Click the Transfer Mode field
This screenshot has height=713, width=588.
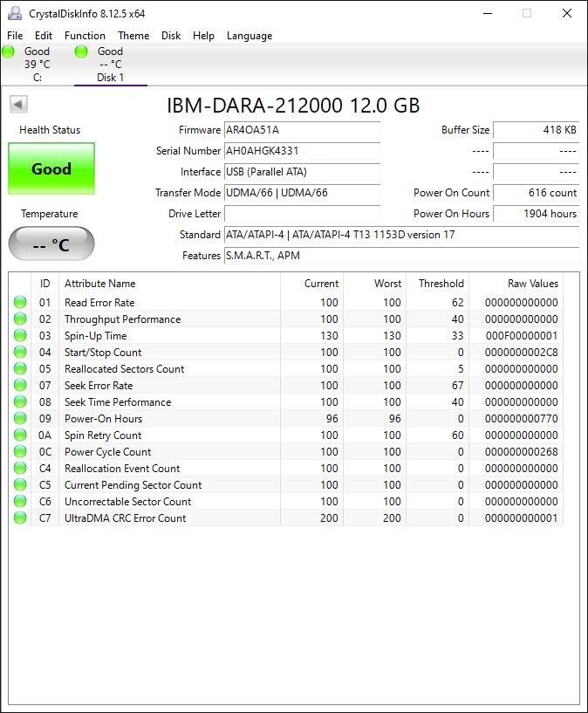(302, 193)
